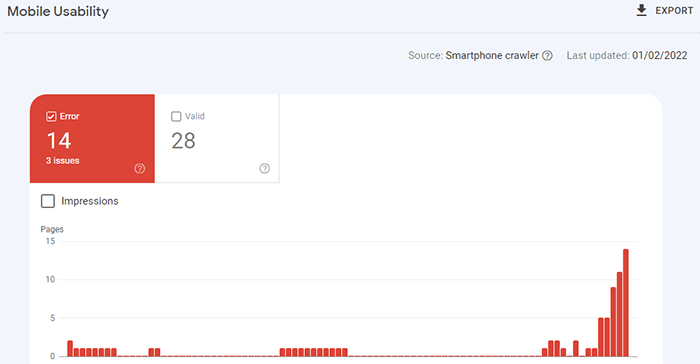Select the red Error summary card
The height and width of the screenshot is (364, 700).
tap(92, 138)
